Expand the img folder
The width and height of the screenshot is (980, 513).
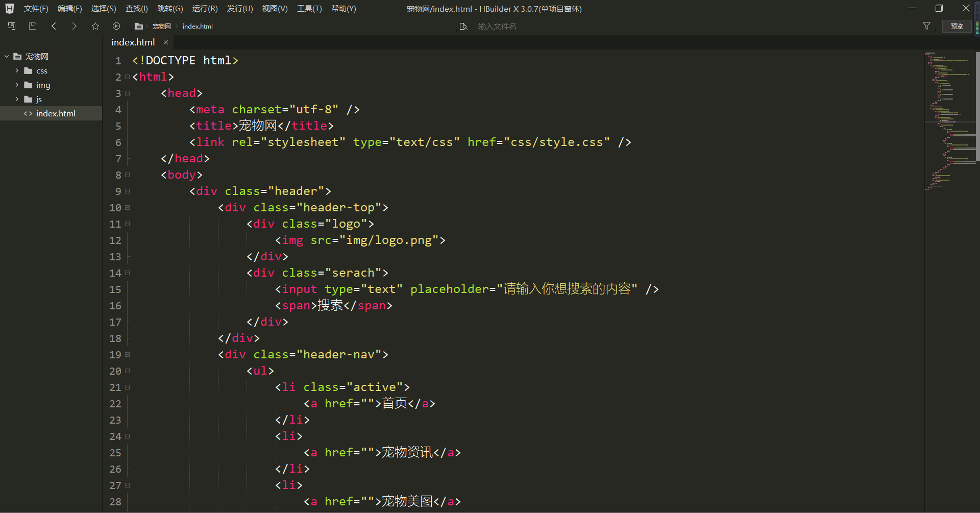pyautogui.click(x=17, y=85)
